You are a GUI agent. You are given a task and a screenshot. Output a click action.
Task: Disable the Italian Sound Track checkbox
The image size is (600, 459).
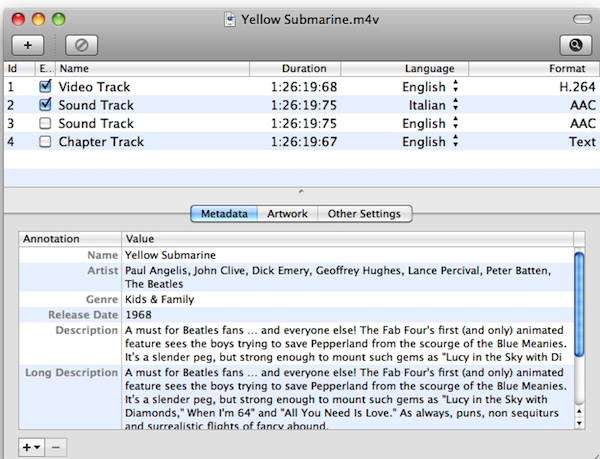click(45, 105)
